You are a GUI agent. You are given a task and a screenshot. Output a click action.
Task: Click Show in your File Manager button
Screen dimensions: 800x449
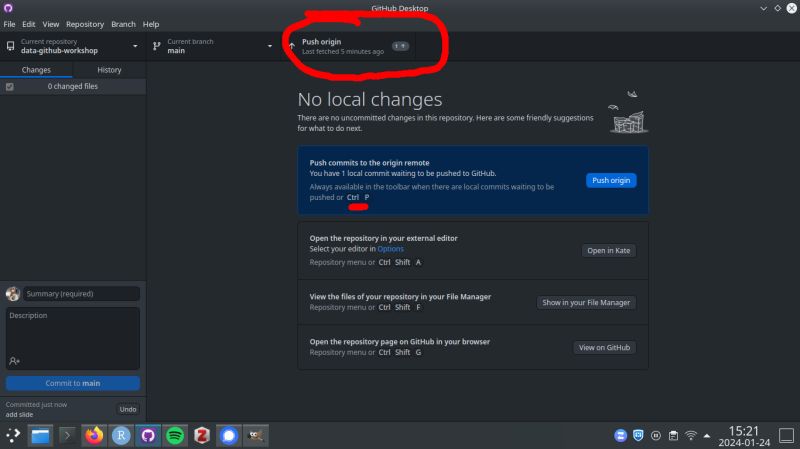tap(586, 303)
